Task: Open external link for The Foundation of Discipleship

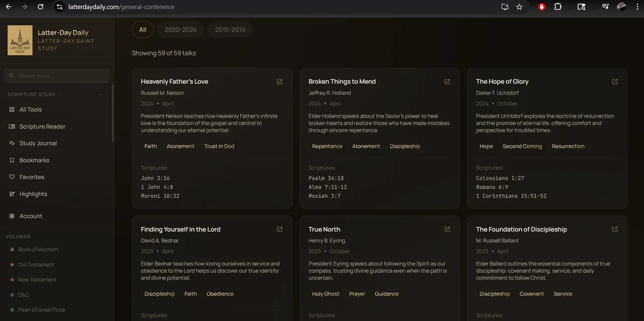Action: click(x=615, y=229)
